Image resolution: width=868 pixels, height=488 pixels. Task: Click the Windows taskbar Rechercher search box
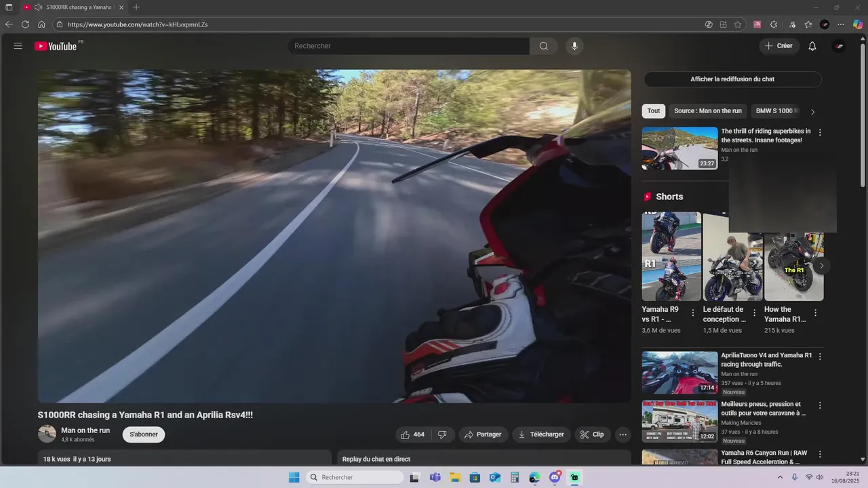click(x=355, y=477)
